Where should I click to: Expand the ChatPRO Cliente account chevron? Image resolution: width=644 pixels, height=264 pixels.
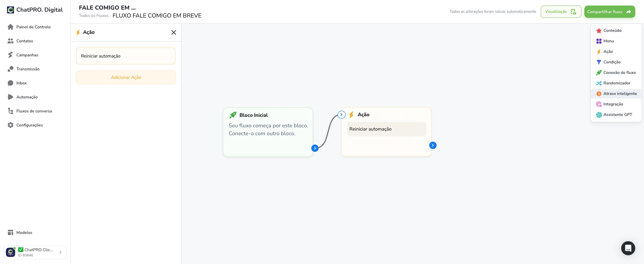pyautogui.click(x=60, y=252)
